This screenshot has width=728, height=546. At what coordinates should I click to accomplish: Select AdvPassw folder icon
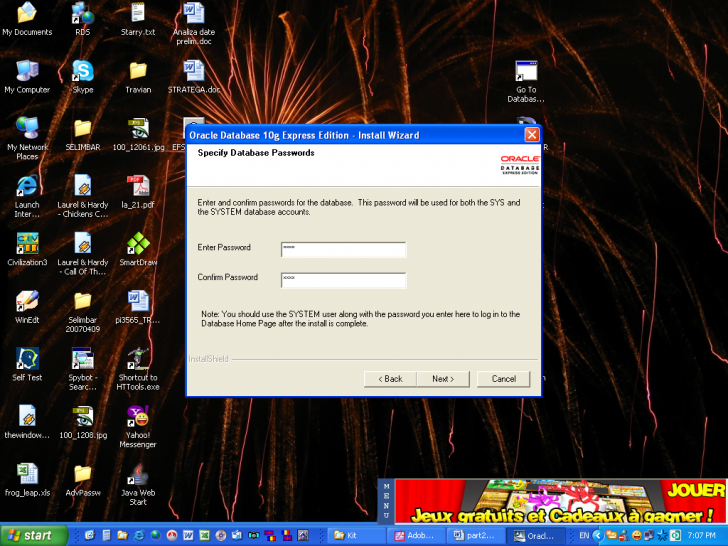(83, 480)
